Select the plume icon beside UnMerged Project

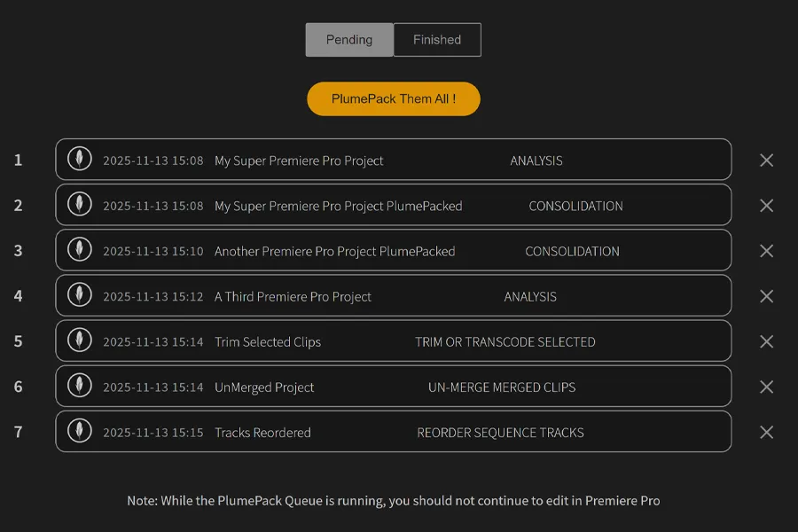coord(79,386)
